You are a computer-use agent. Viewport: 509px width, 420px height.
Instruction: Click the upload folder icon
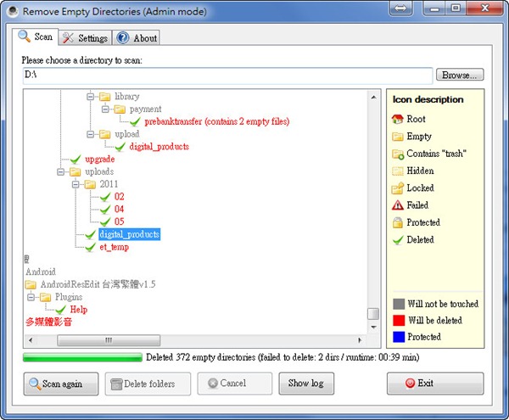pyautogui.click(x=104, y=134)
